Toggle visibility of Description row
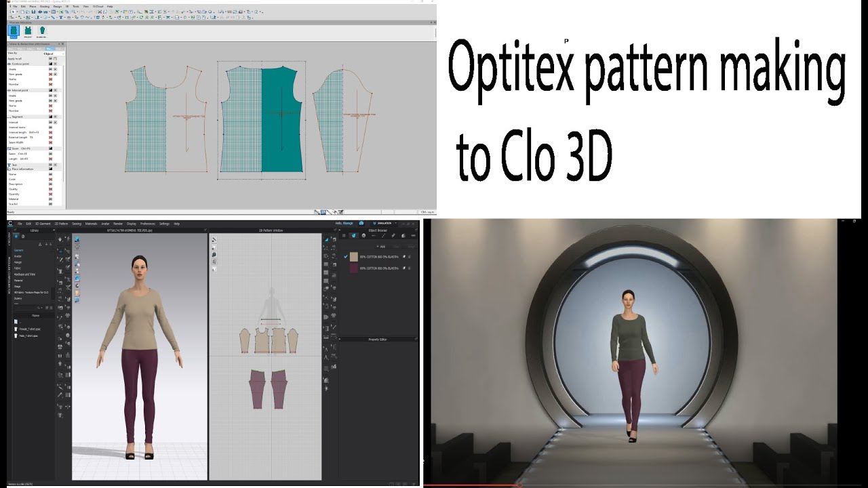Image resolution: width=868 pixels, height=488 pixels. click(x=50, y=184)
